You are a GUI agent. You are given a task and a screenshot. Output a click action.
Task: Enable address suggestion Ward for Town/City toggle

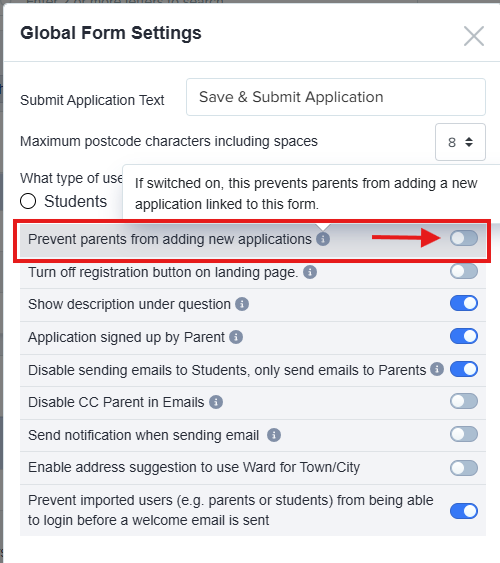[x=464, y=468]
